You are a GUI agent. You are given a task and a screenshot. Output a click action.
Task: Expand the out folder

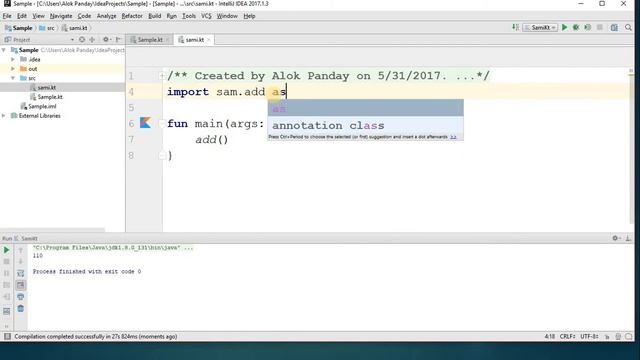coord(13,69)
